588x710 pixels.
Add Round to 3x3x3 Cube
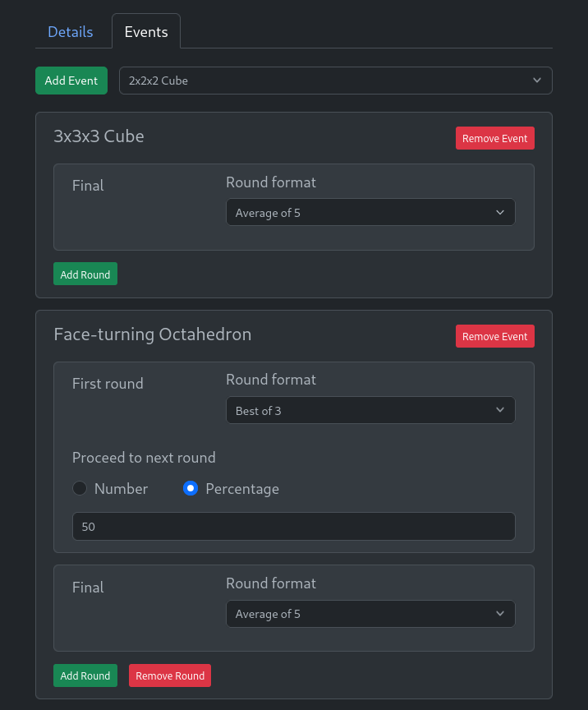[x=85, y=274]
